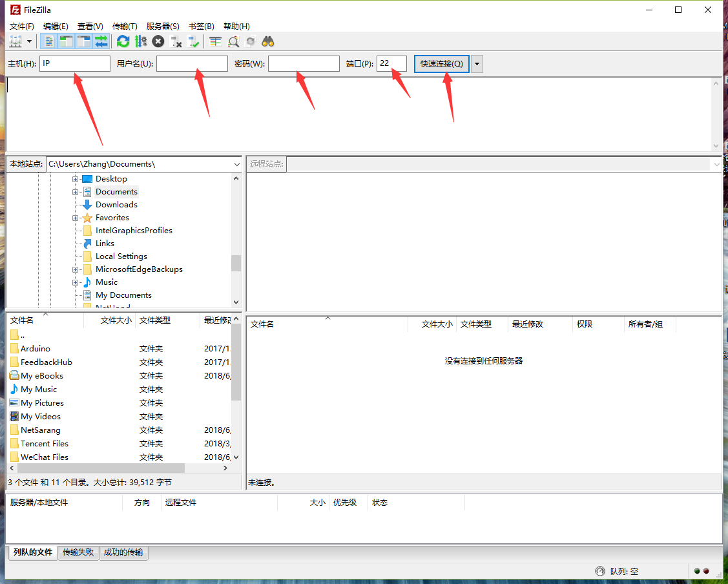
Task: Expand the Documents tree node
Action: point(75,193)
